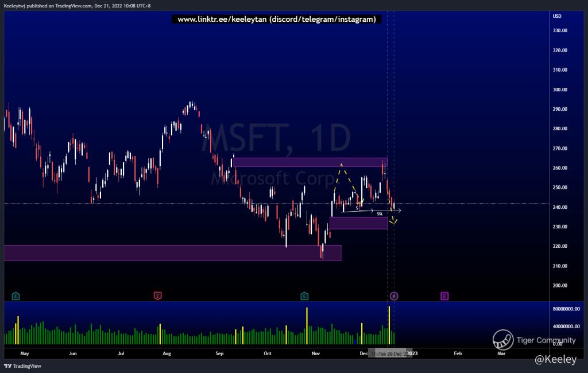Click the 2023 label on the time axis

point(412,353)
